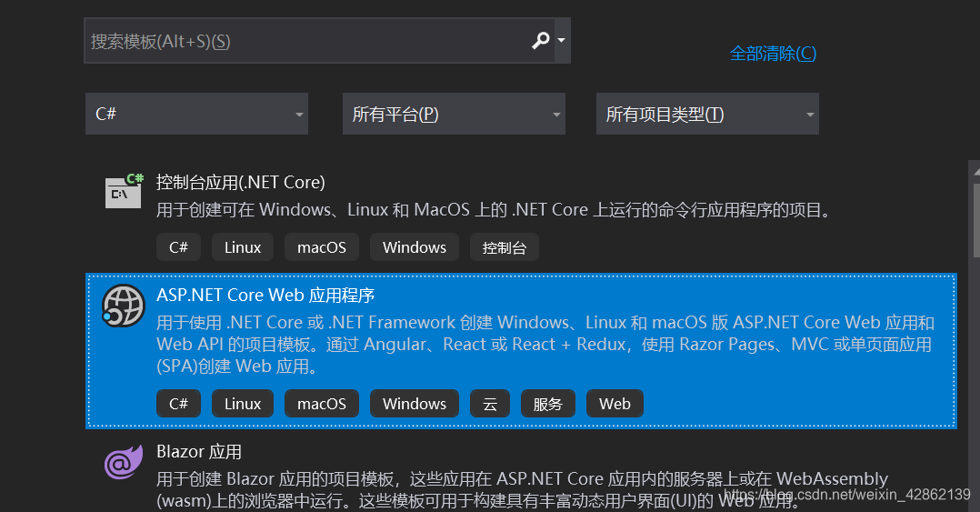Click the 全部清除 link
Viewport: 980px width, 512px height.
tap(773, 53)
